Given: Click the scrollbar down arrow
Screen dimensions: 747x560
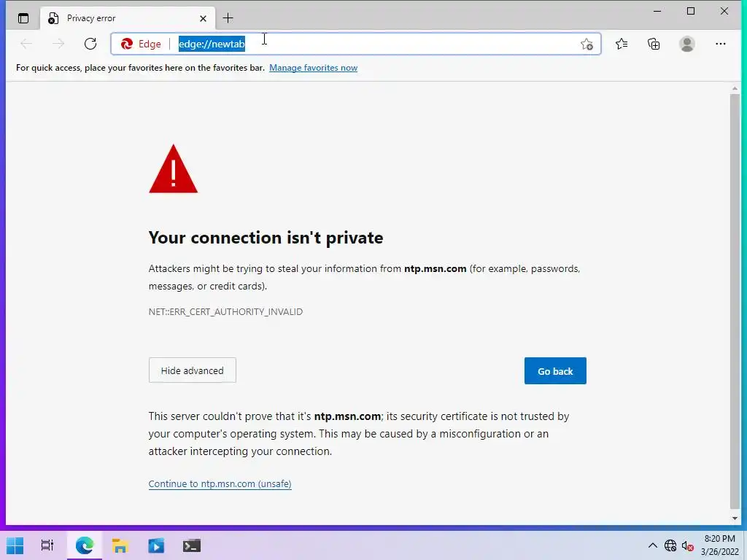Looking at the screenshot, I should 735,518.
